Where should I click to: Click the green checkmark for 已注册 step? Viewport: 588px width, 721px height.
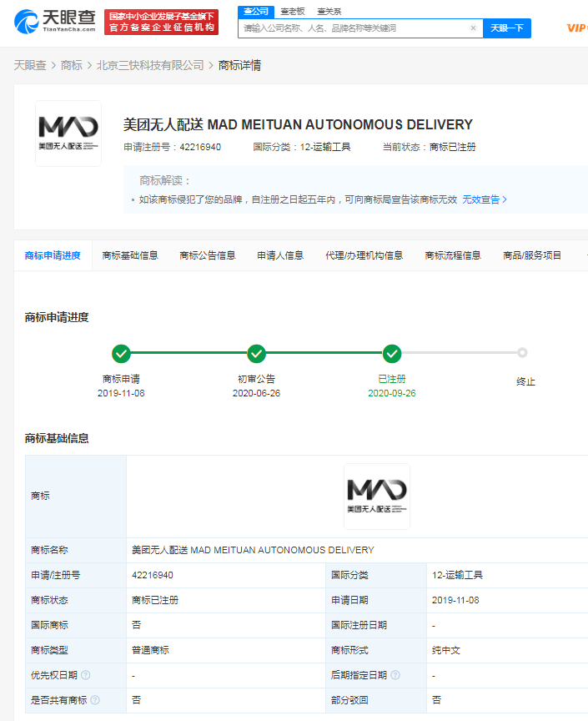pos(392,353)
